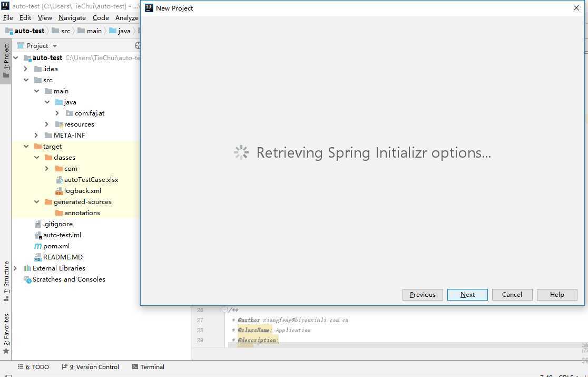Select the annotations folder icon
588x377 pixels.
[58, 212]
